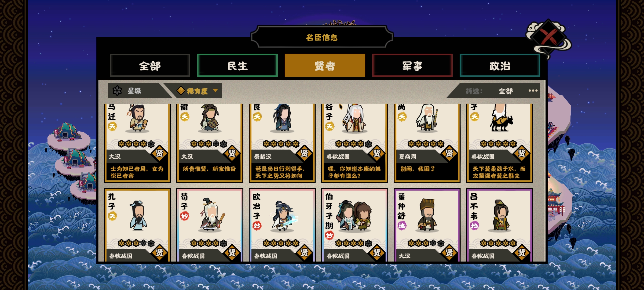Image resolution: width=644 pixels, height=290 pixels.
Task: Select the 荀子 character card
Action: tap(210, 225)
